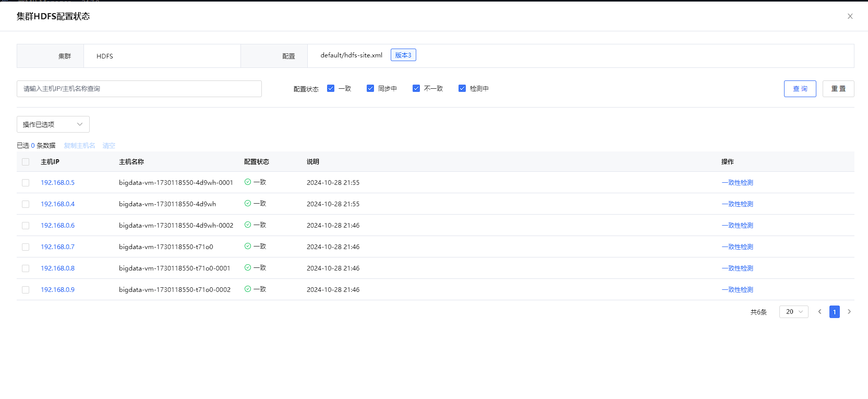Check the row for 192.168.0.7

pyautogui.click(x=26, y=247)
